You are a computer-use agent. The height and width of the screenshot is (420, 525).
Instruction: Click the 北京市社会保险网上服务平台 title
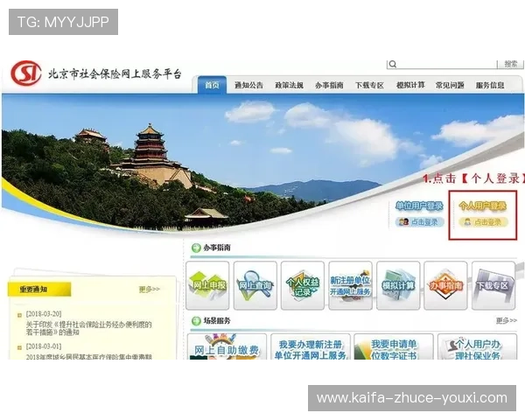tap(115, 73)
